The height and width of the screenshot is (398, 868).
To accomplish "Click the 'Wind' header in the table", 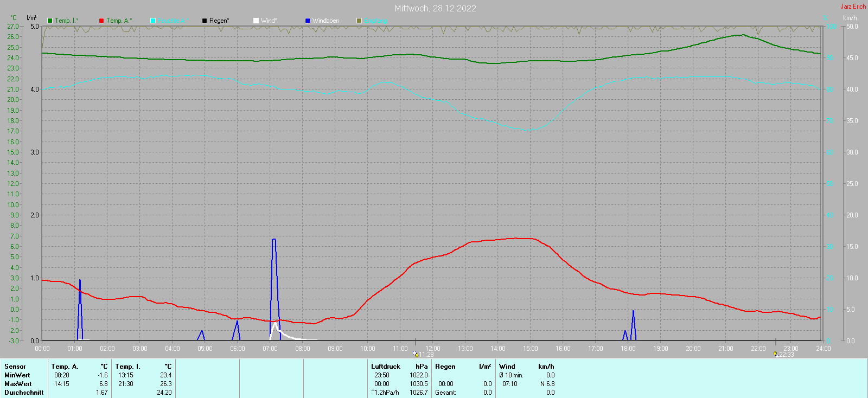I will click(507, 367).
